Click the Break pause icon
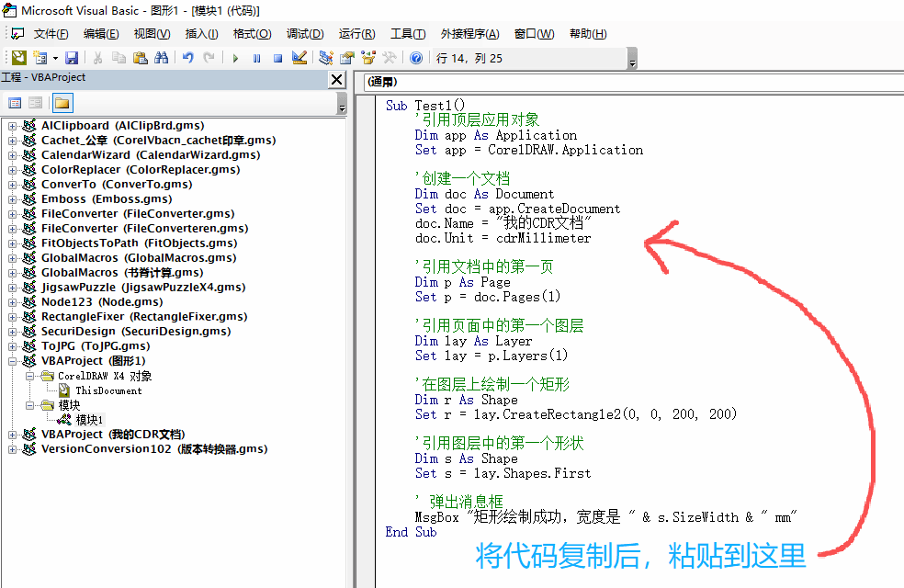The image size is (904, 588). pyautogui.click(x=255, y=58)
